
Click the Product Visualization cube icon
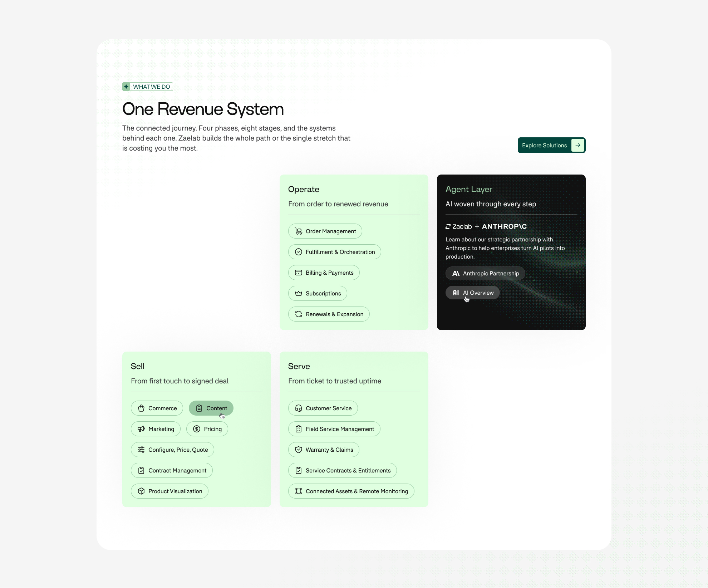coord(141,491)
